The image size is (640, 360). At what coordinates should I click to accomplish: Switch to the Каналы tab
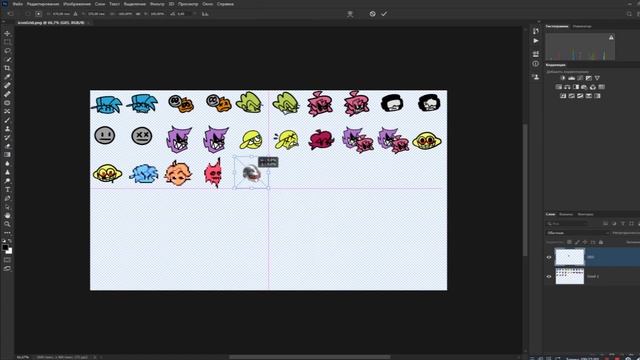tap(566, 214)
